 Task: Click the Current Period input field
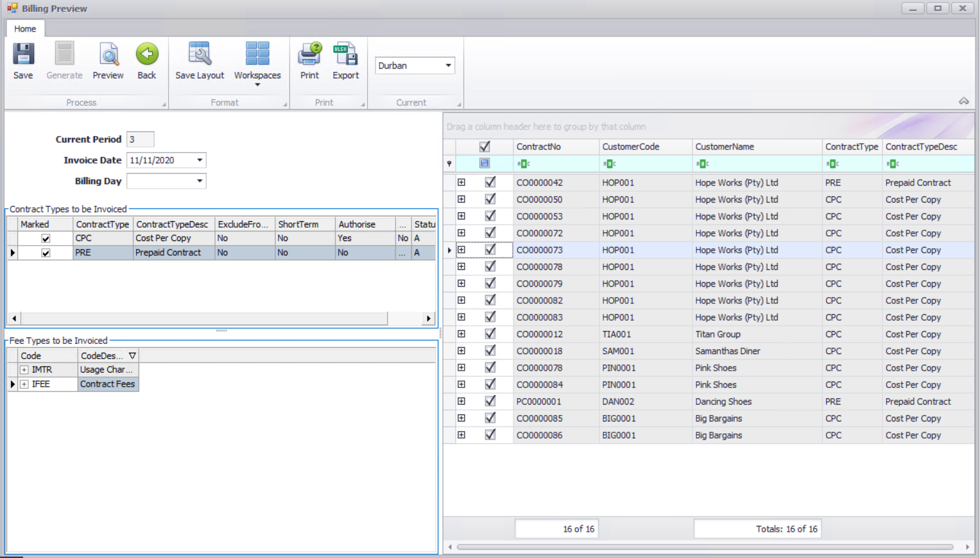pyautogui.click(x=140, y=139)
